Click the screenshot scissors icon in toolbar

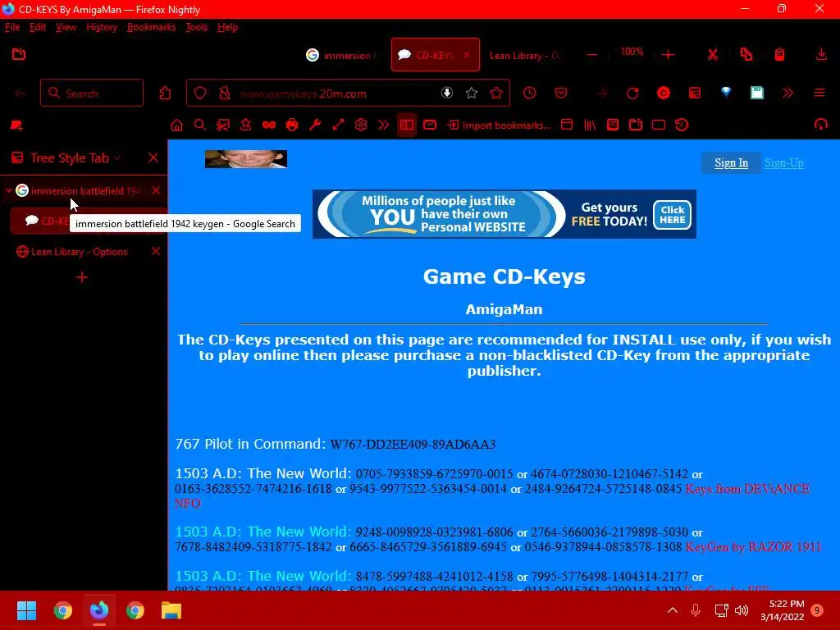(x=223, y=126)
